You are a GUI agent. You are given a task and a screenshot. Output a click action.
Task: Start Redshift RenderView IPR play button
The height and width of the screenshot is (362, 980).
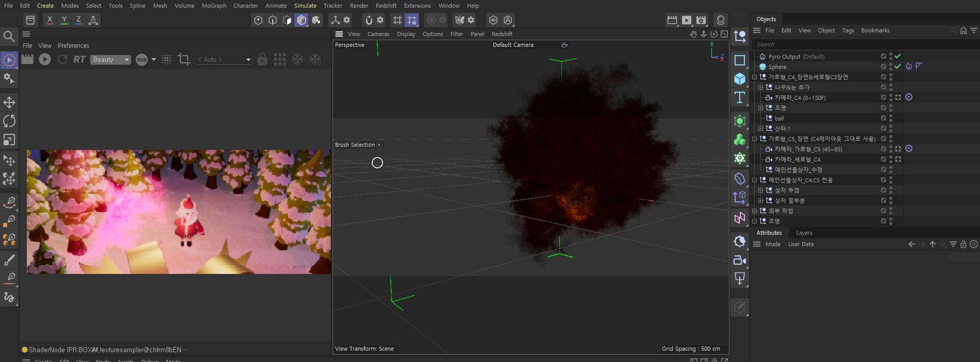click(x=45, y=59)
